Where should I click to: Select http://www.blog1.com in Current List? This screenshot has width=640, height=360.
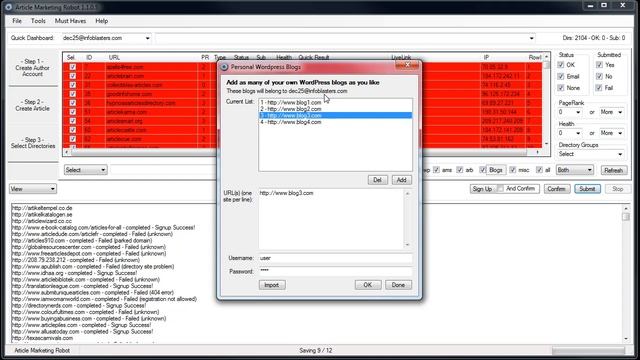[335, 102]
